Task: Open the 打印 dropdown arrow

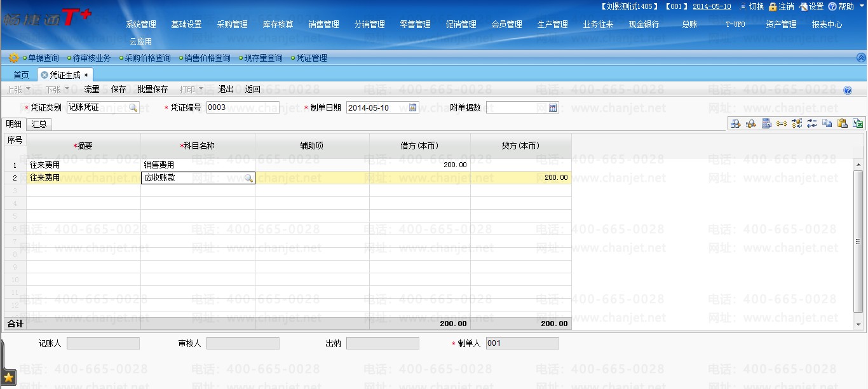Action: [201, 89]
